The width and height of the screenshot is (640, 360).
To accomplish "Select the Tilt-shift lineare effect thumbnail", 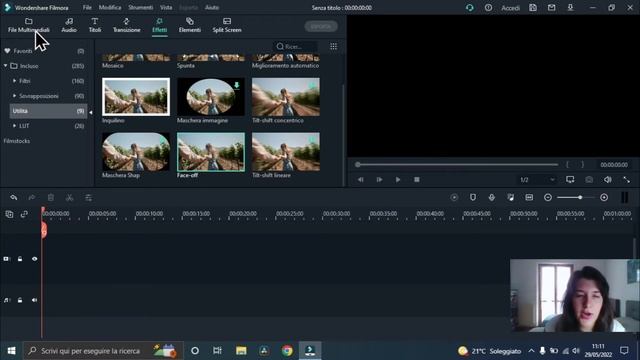I will point(286,151).
